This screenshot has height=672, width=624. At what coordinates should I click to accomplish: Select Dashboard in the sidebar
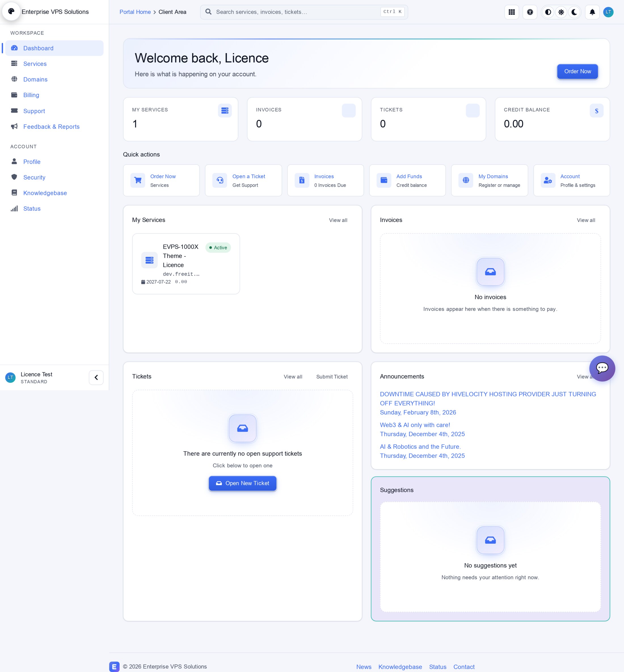54,48
